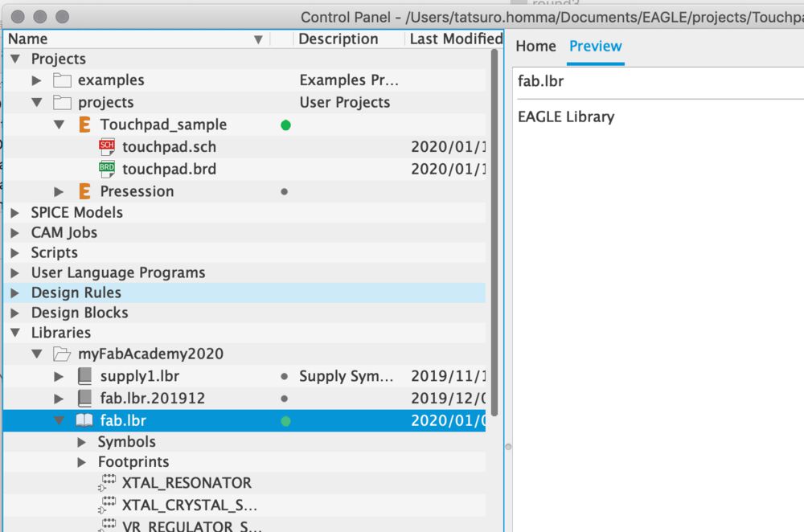Click the Last Modified column header
The width and height of the screenshot is (804, 532).
[455, 39]
